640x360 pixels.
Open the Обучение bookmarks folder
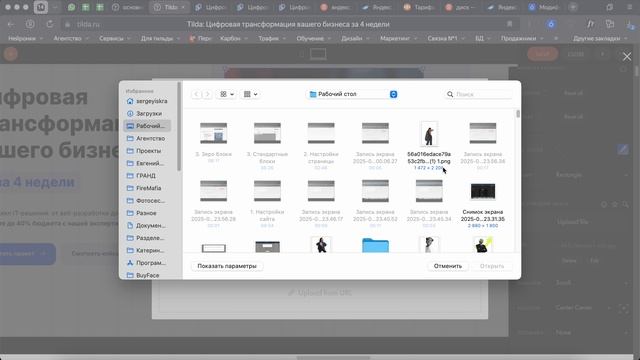point(313,38)
